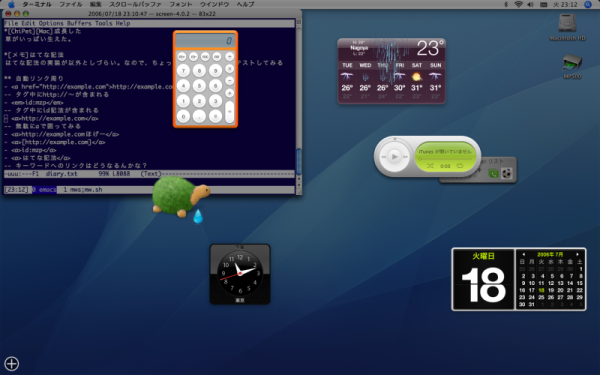Click calculator key 8
This screenshot has width=600, height=375.
click(199, 71)
